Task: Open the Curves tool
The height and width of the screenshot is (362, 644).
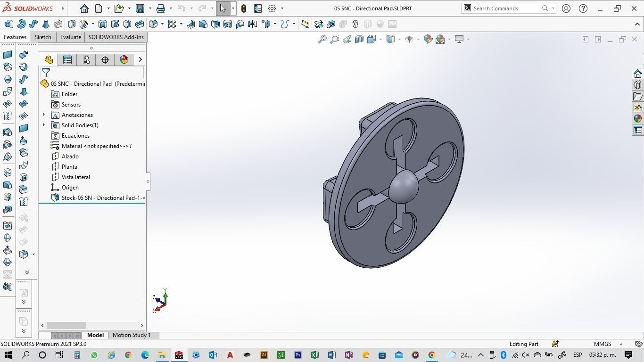Action: [284, 24]
